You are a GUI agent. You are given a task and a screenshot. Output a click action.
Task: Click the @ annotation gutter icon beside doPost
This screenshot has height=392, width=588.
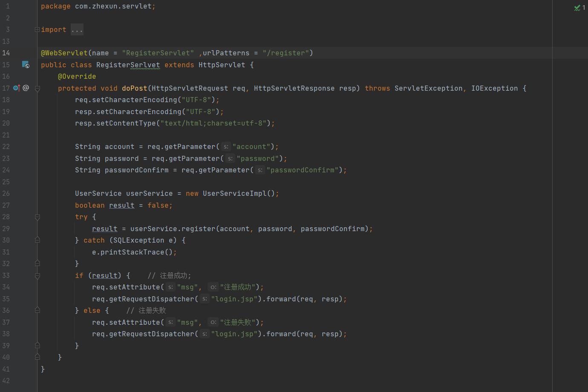click(26, 88)
